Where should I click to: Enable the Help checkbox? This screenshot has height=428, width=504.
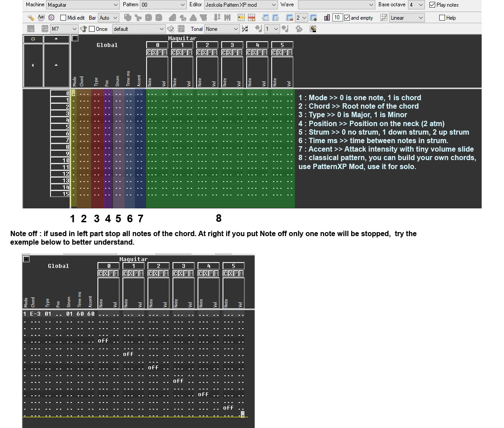coord(442,18)
